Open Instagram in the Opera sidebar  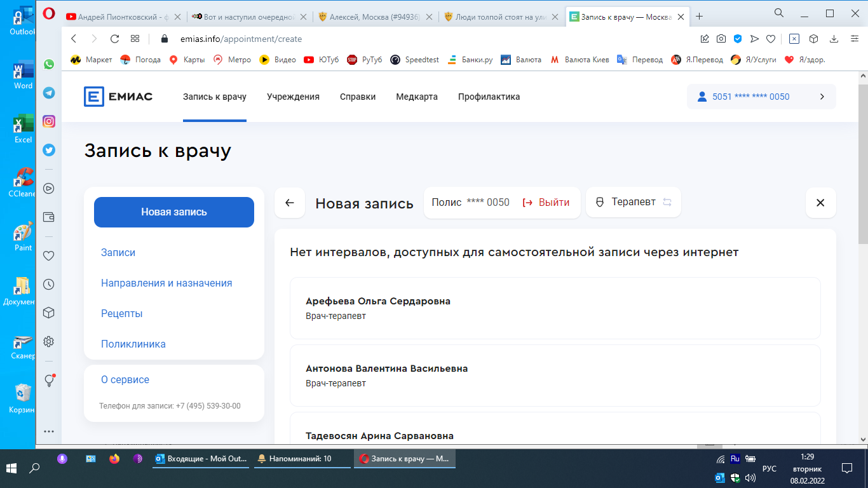[x=49, y=121]
